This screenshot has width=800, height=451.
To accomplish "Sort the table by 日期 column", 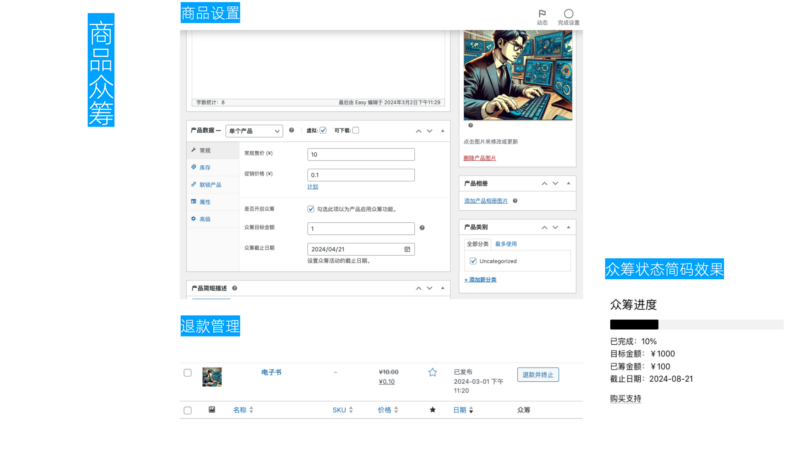I will 463,410.
